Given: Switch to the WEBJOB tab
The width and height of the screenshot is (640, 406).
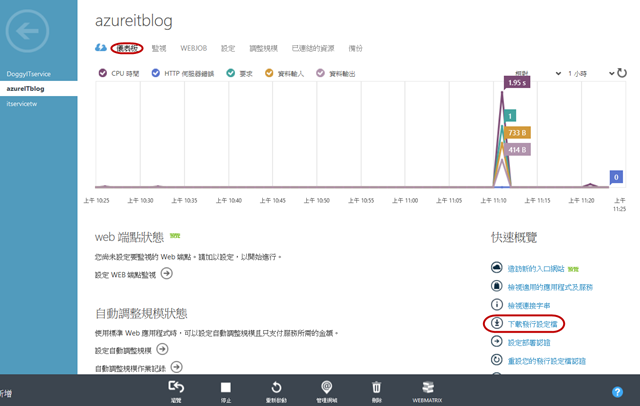Looking at the screenshot, I should [x=193, y=48].
